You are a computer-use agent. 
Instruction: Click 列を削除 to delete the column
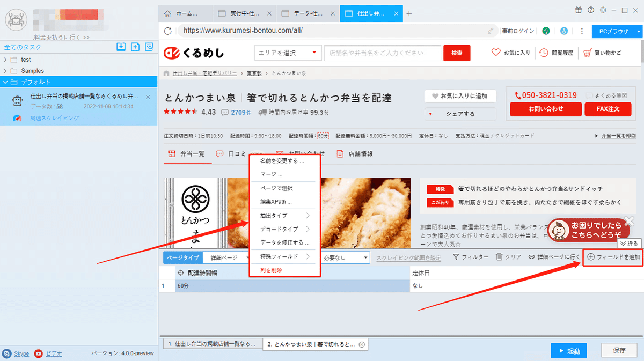(271, 270)
